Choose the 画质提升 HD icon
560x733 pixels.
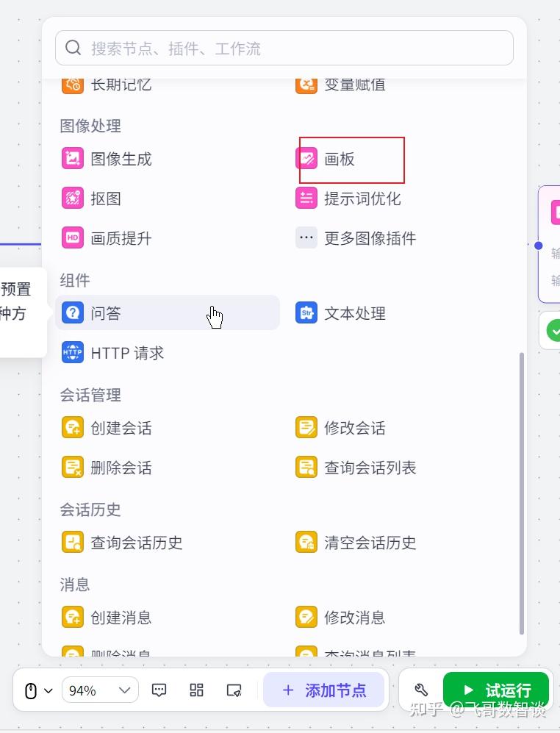[73, 238]
